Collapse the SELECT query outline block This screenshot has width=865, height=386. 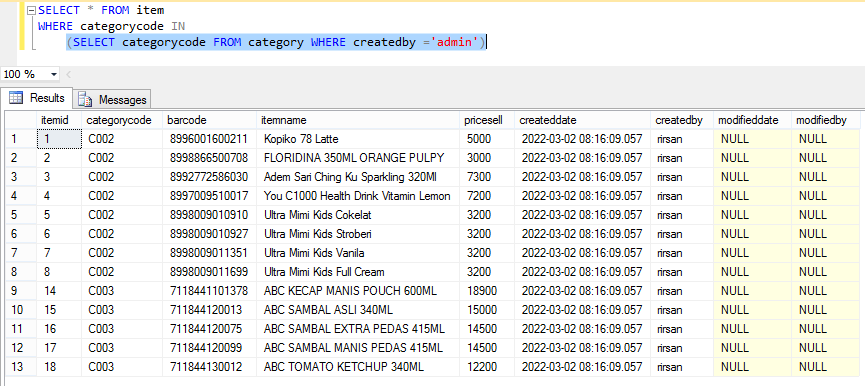click(x=31, y=11)
